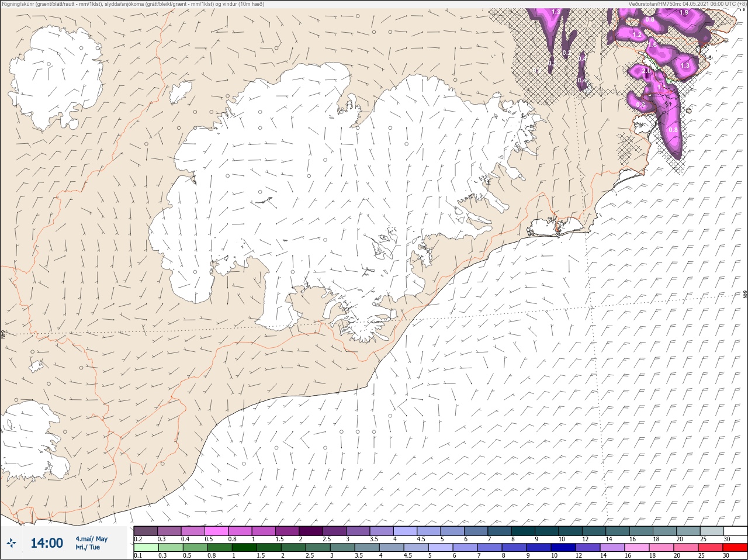Image resolution: width=748 pixels, height=560 pixels.
Task: Click the 1.2 snowfall value label on map
Action: pyautogui.click(x=637, y=34)
